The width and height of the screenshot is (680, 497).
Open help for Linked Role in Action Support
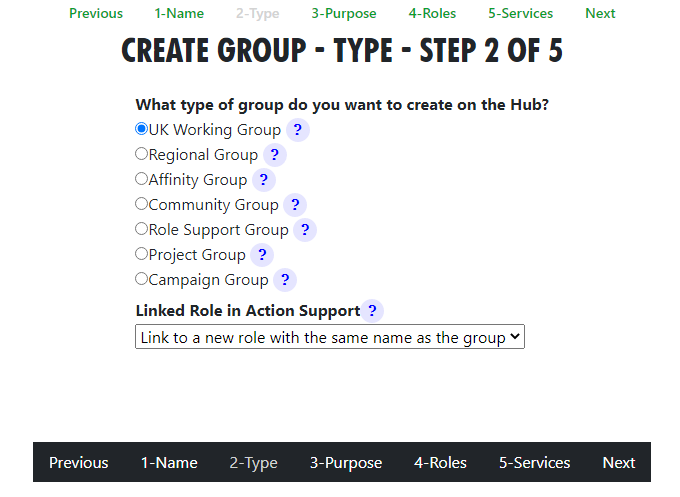372,311
